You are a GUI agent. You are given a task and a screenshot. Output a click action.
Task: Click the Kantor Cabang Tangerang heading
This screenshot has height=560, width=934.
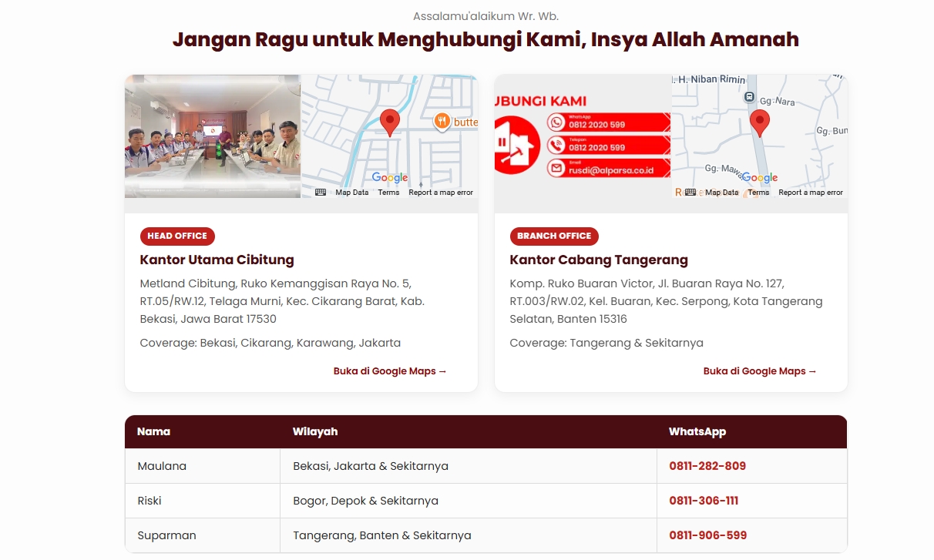pyautogui.click(x=599, y=260)
